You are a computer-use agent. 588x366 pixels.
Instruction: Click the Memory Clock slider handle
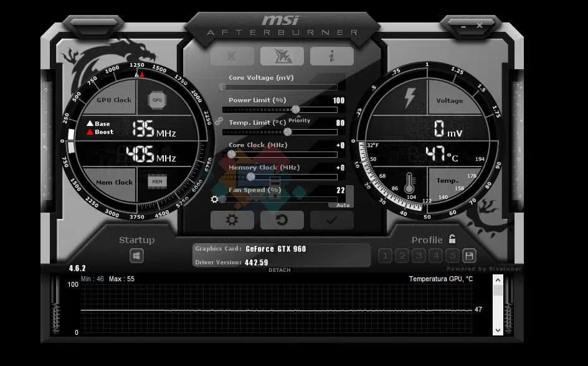pos(251,177)
